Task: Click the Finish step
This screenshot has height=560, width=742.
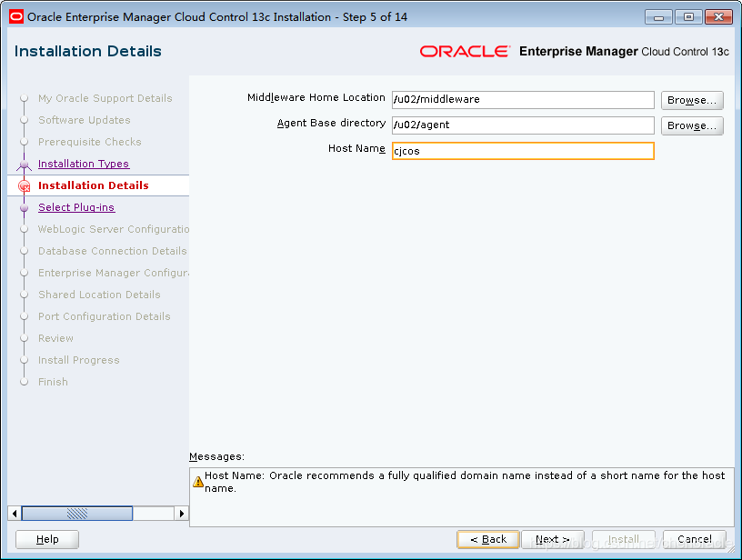Action: tap(53, 382)
